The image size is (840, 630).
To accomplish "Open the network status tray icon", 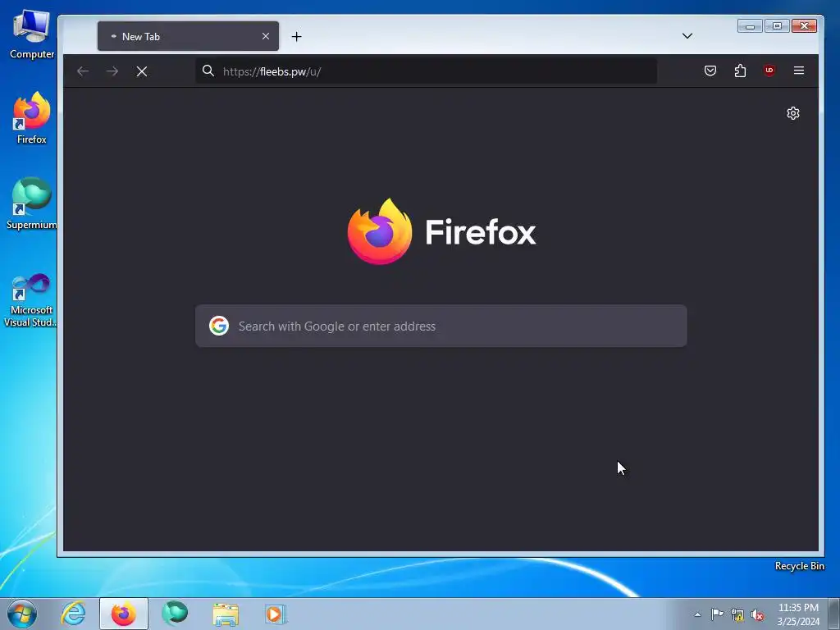I will pyautogui.click(x=737, y=615).
